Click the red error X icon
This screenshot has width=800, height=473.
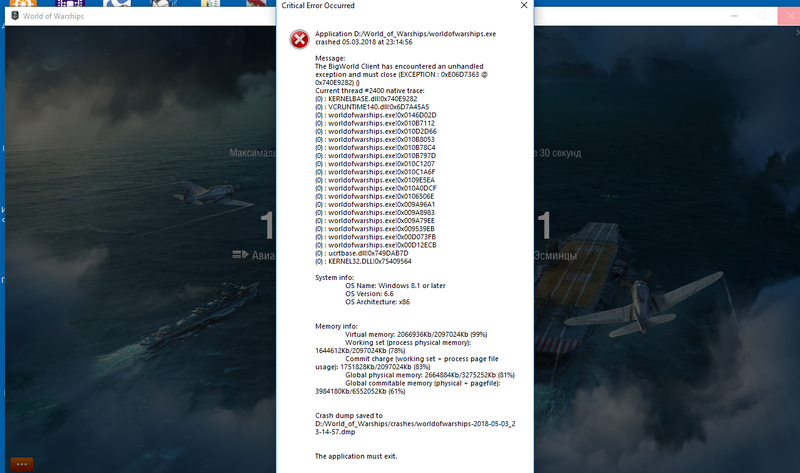[x=298, y=39]
